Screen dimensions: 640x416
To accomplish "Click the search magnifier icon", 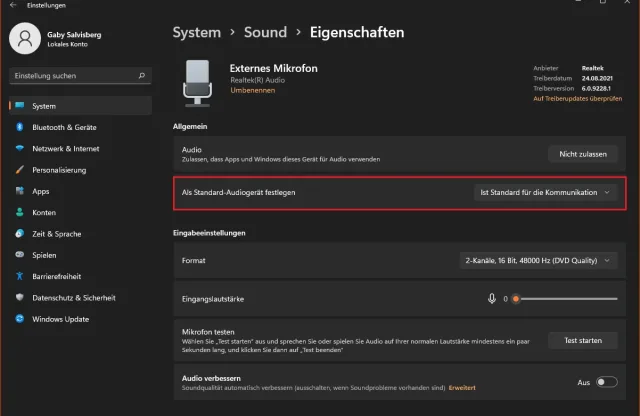I will [x=143, y=75].
